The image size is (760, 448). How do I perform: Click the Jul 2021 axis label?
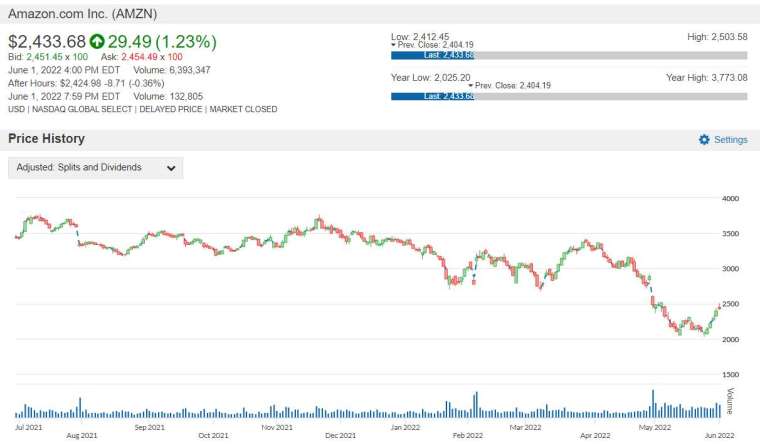pyautogui.click(x=29, y=427)
